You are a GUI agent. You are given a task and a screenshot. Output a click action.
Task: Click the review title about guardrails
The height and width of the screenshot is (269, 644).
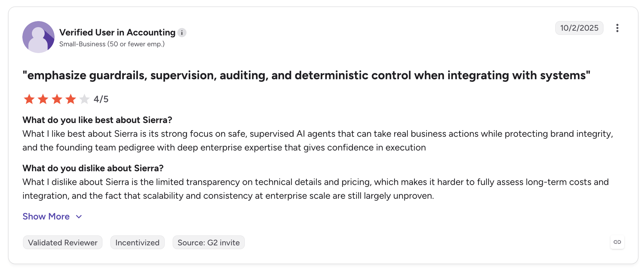[306, 75]
